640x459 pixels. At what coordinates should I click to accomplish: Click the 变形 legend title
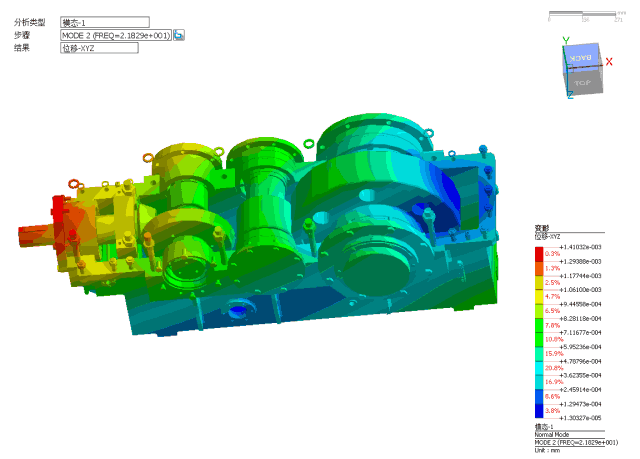(543, 229)
